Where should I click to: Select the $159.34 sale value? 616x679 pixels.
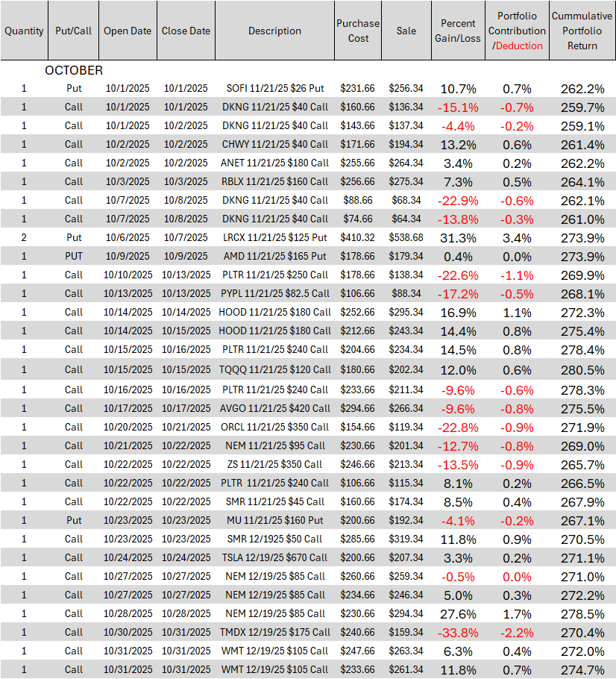pyautogui.click(x=406, y=632)
